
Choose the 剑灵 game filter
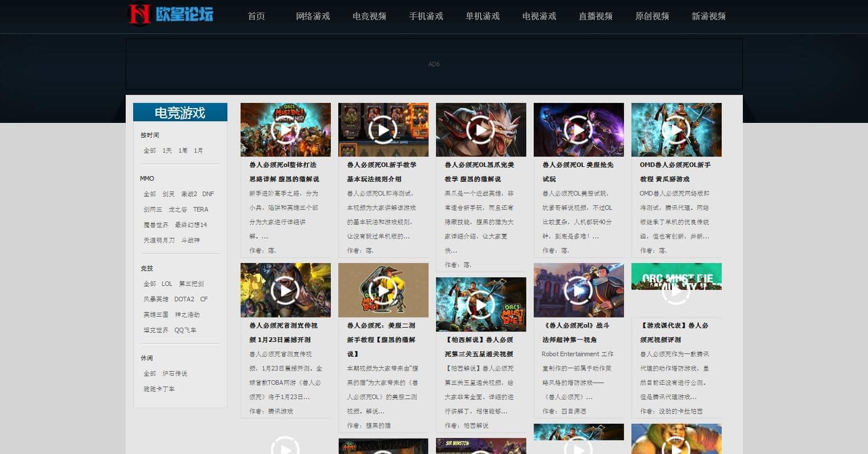[x=169, y=194]
